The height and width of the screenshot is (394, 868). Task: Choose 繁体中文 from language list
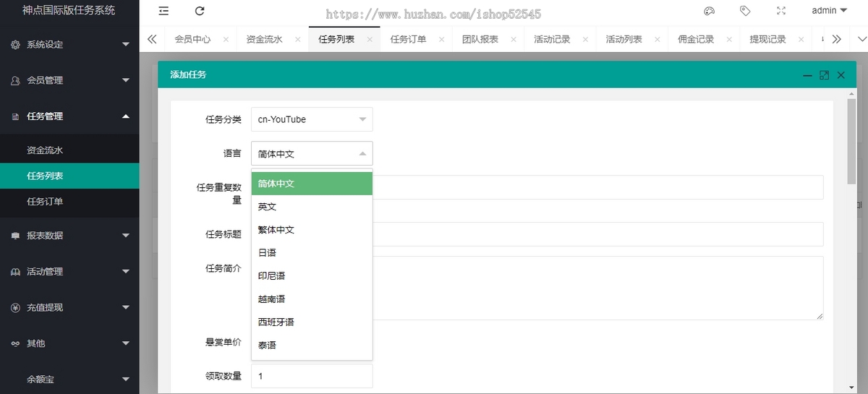click(312, 230)
